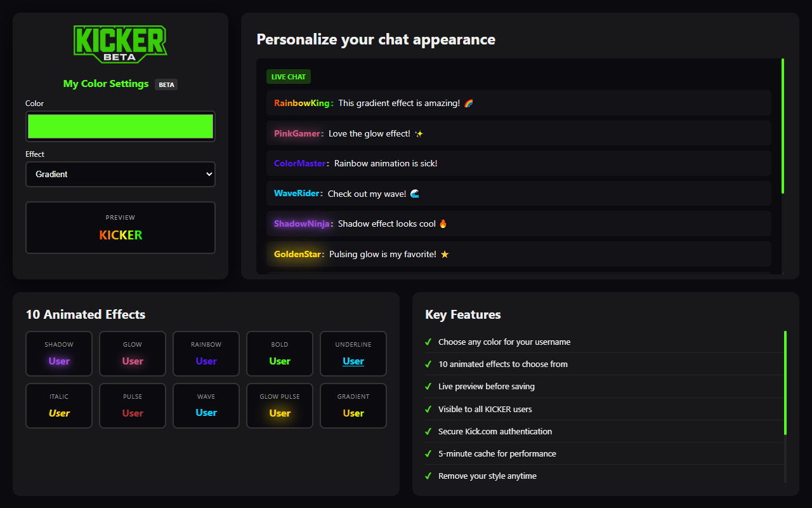Select the text '10 animated effects to choose from'
The height and width of the screenshot is (508, 812).
coord(503,364)
